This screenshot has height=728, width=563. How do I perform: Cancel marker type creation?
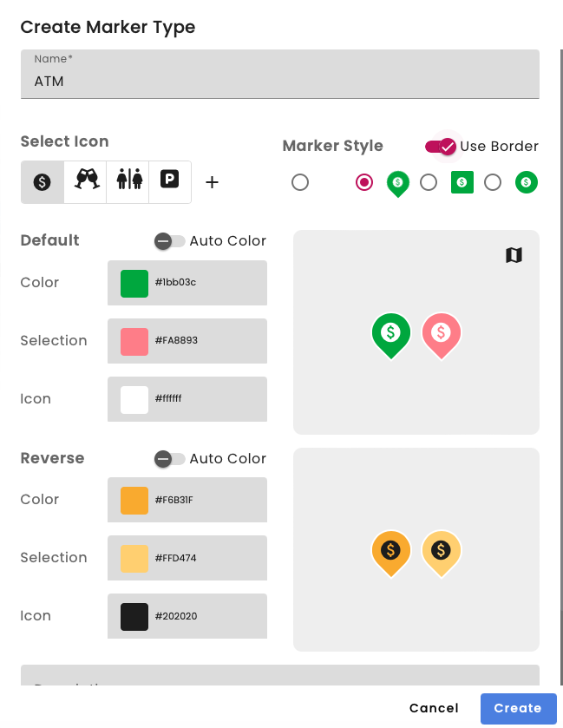[x=434, y=708]
